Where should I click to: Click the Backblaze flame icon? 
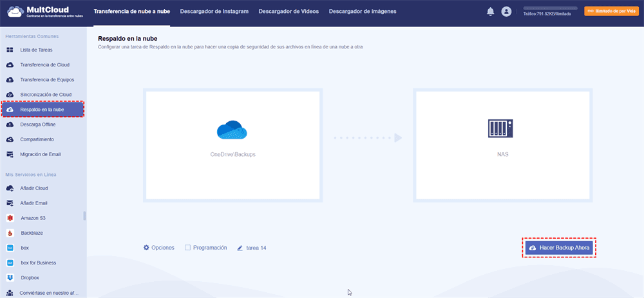[10, 233]
